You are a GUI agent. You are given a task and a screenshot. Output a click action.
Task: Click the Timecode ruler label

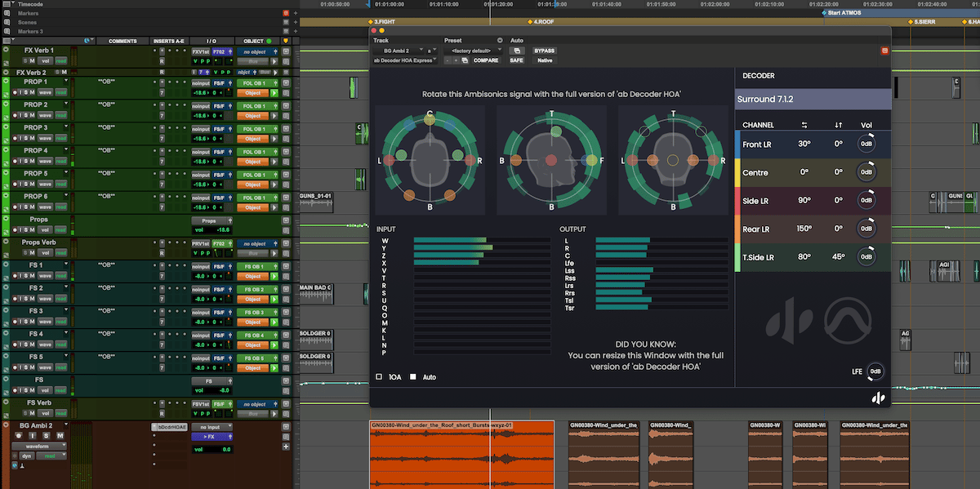coord(31,4)
